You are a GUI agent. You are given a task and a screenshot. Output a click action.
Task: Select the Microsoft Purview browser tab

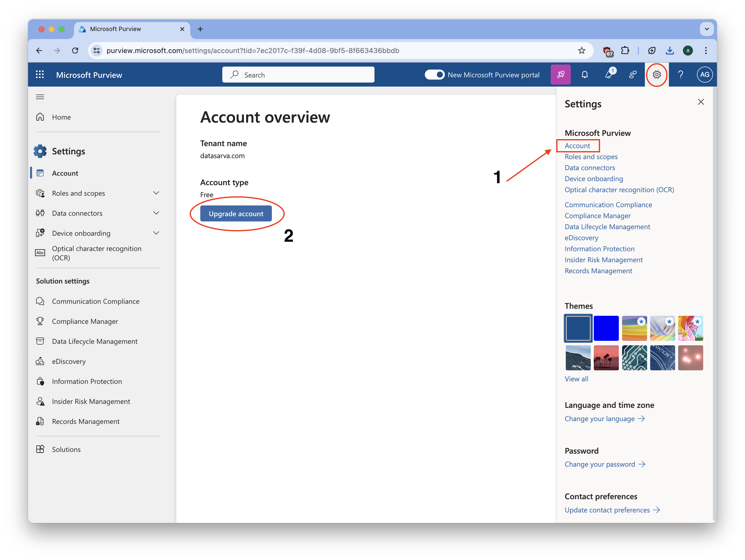coord(132,29)
